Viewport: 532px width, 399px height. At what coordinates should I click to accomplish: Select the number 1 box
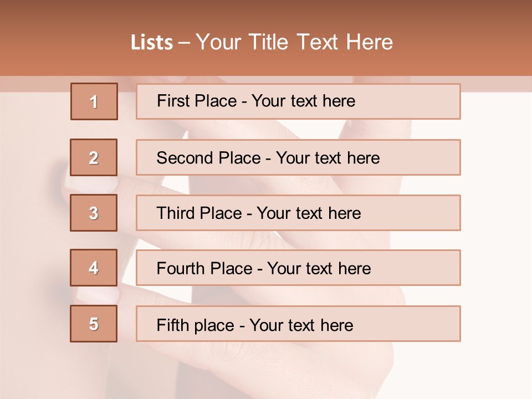94,101
